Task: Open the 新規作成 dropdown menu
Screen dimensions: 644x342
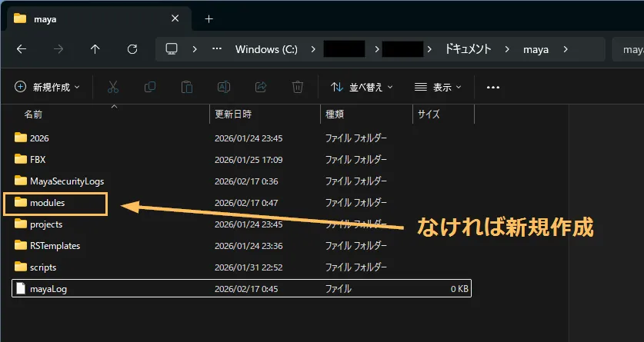Action: pos(48,88)
